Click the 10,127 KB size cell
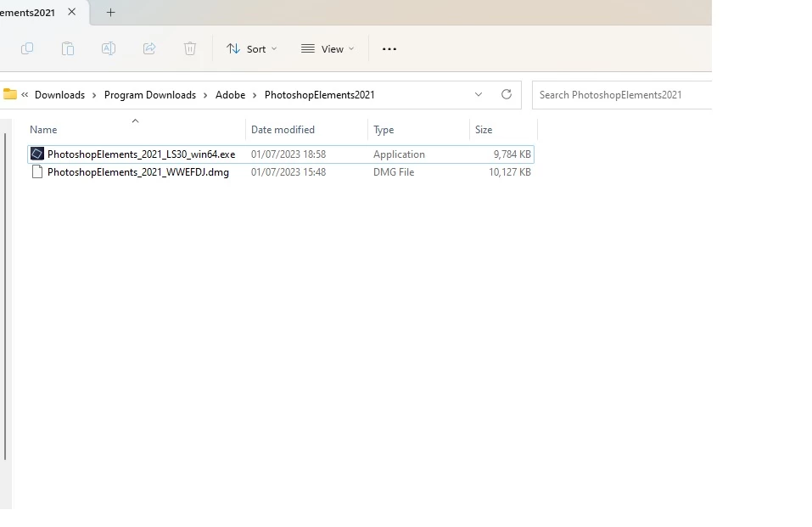812x527 pixels. click(x=510, y=172)
